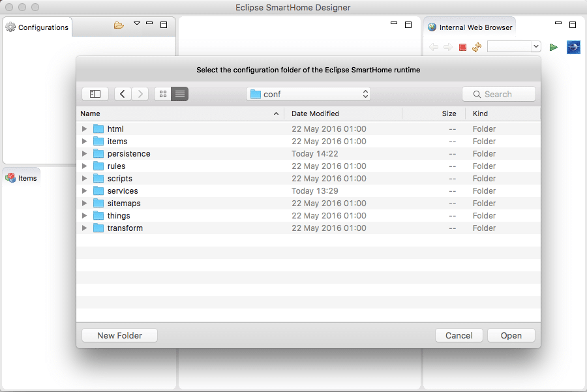
Task: Click the Open button
Action: click(511, 335)
